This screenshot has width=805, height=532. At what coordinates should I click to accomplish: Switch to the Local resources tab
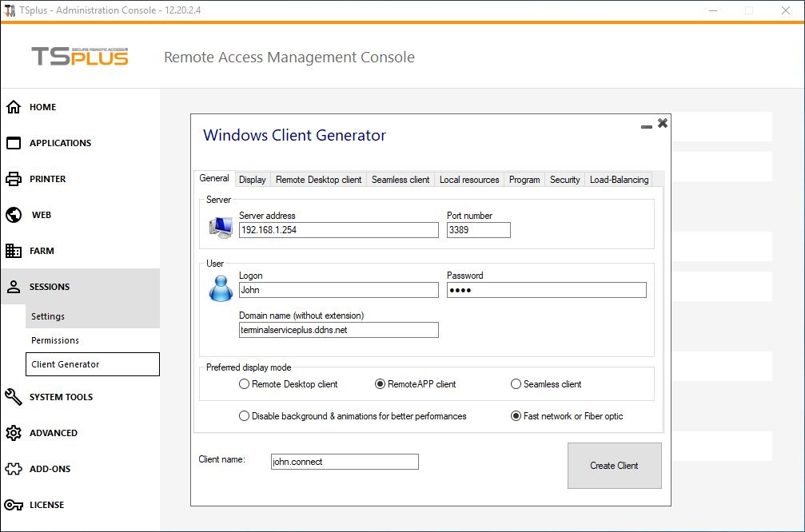[469, 180]
